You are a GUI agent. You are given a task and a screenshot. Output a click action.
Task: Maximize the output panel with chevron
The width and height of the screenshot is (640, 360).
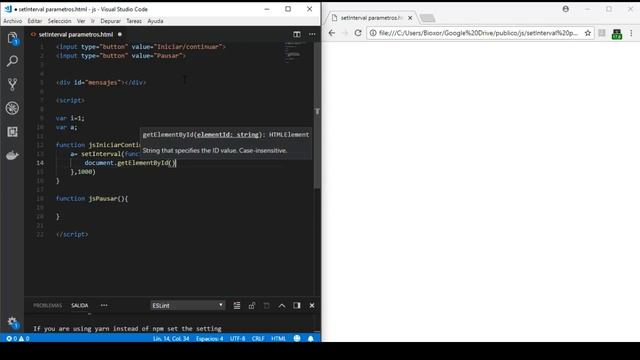(x=282, y=305)
